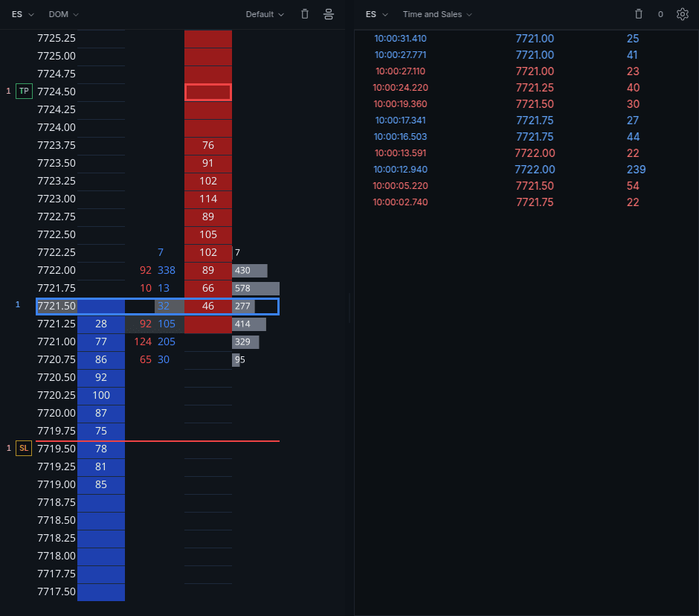Click the ask cell 46 at 7721.50

point(208,306)
